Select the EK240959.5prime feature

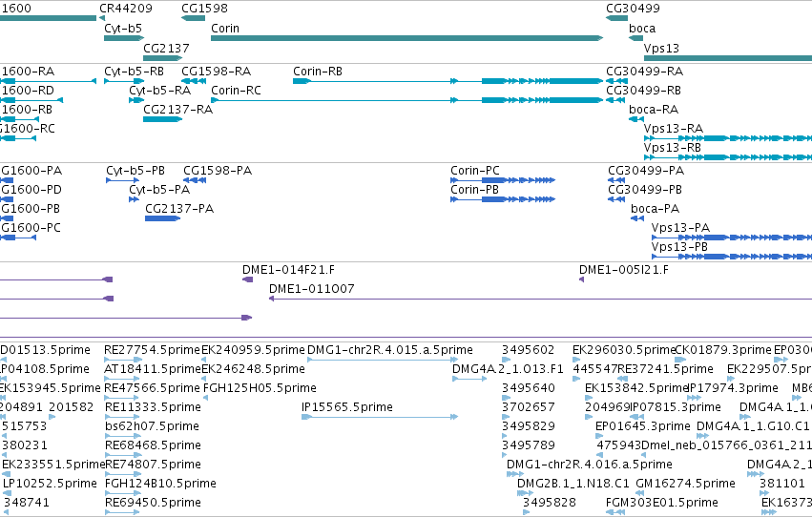coord(204,360)
